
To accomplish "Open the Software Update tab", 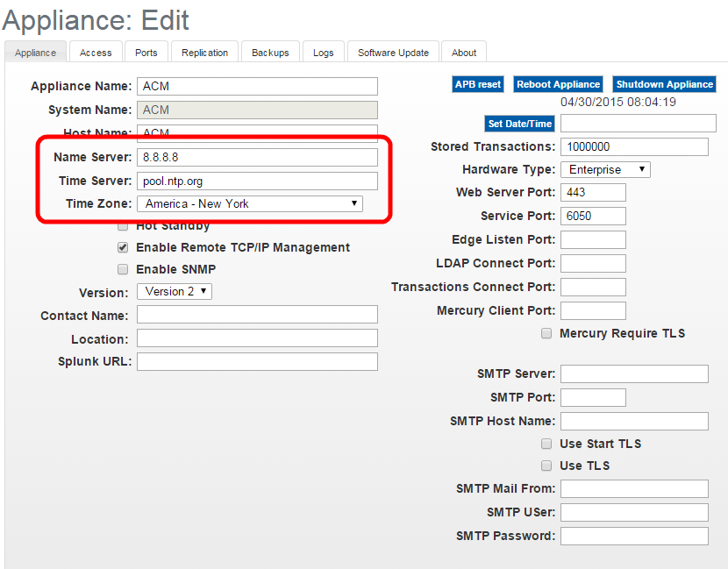I will (393, 53).
